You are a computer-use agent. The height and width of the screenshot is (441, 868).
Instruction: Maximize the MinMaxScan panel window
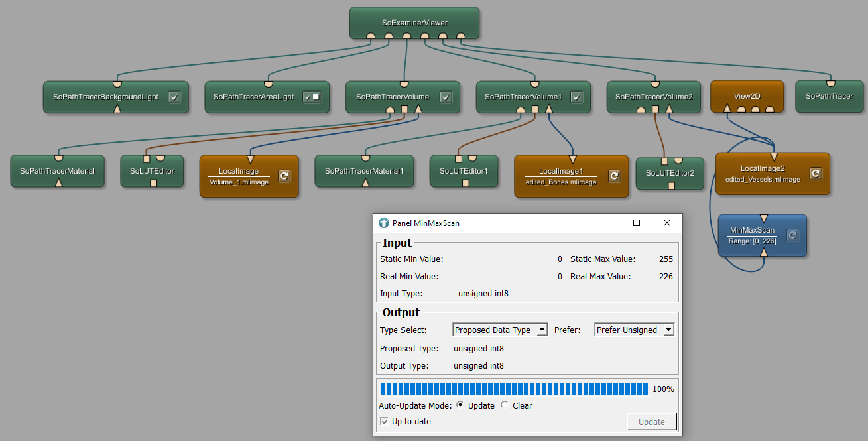click(637, 223)
